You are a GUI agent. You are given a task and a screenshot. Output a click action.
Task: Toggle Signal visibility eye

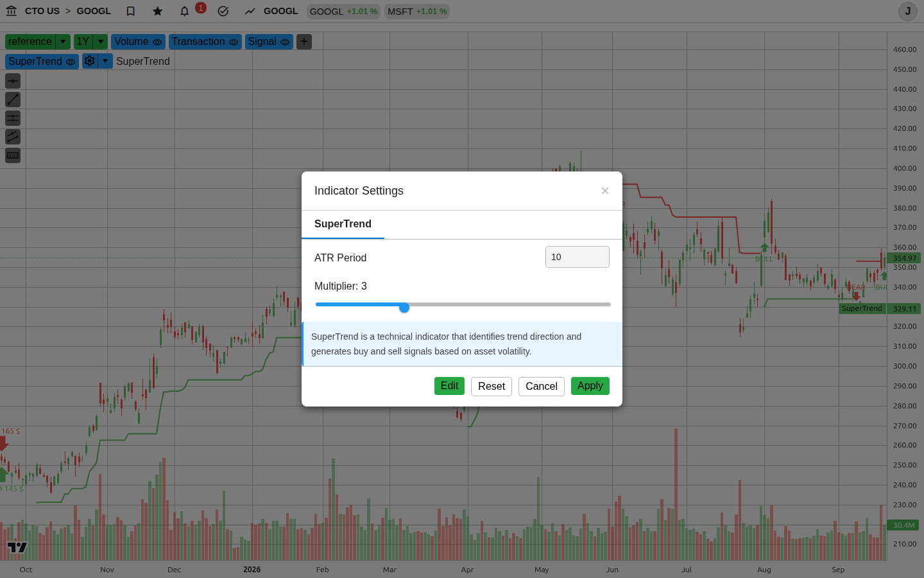point(285,42)
